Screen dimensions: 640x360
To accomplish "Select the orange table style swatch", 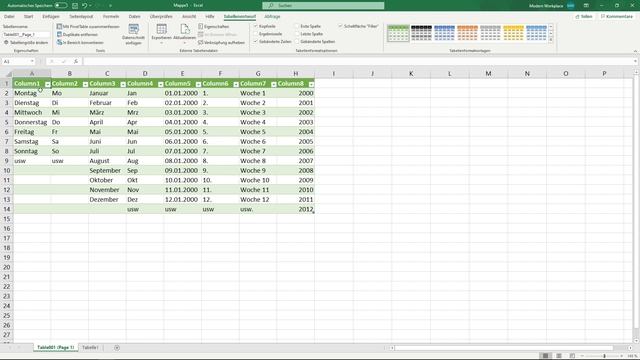I will point(467,33).
